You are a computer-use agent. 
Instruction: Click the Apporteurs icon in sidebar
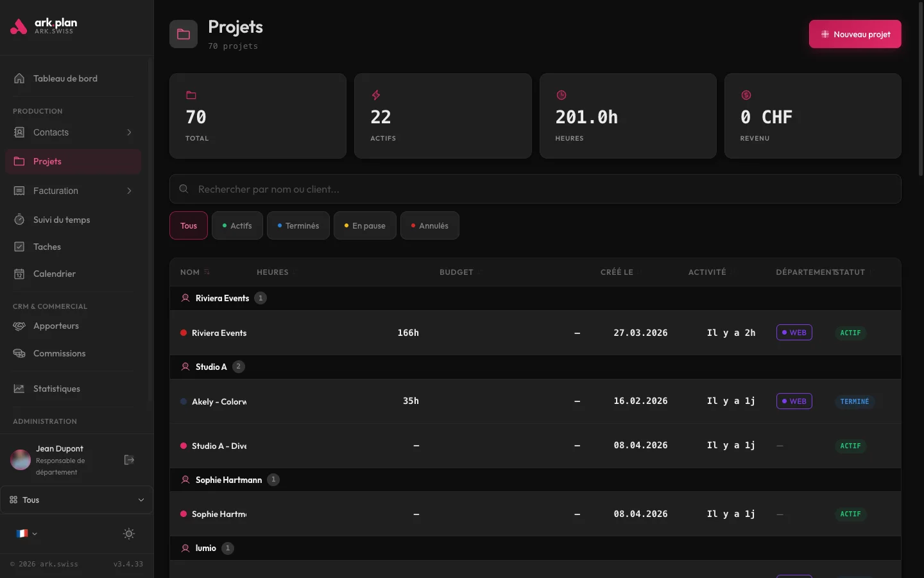click(19, 326)
